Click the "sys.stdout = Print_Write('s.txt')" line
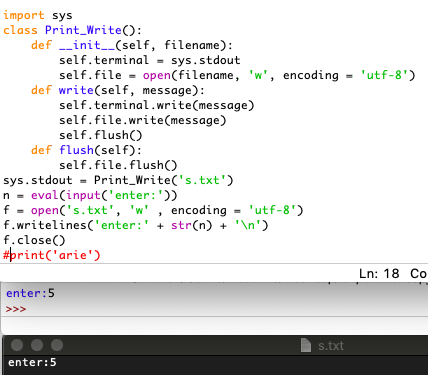This screenshot has height=375, width=428. [x=118, y=180]
